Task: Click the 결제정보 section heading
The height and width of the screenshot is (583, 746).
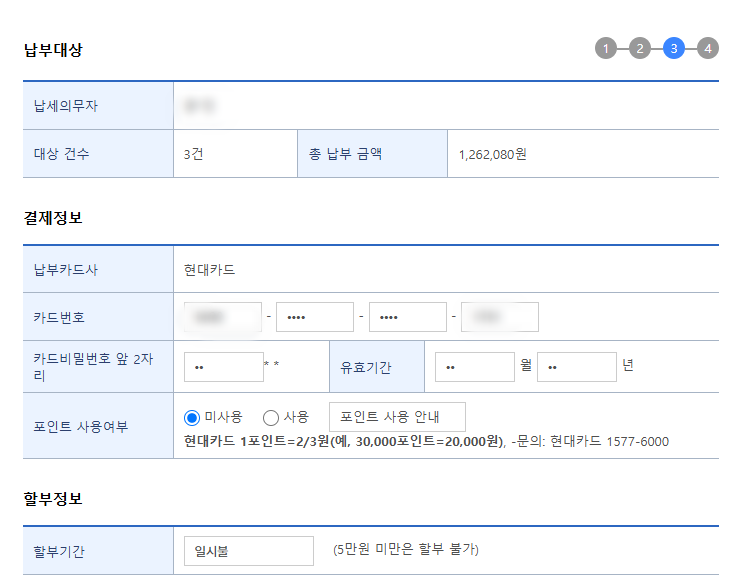Action: 53,218
